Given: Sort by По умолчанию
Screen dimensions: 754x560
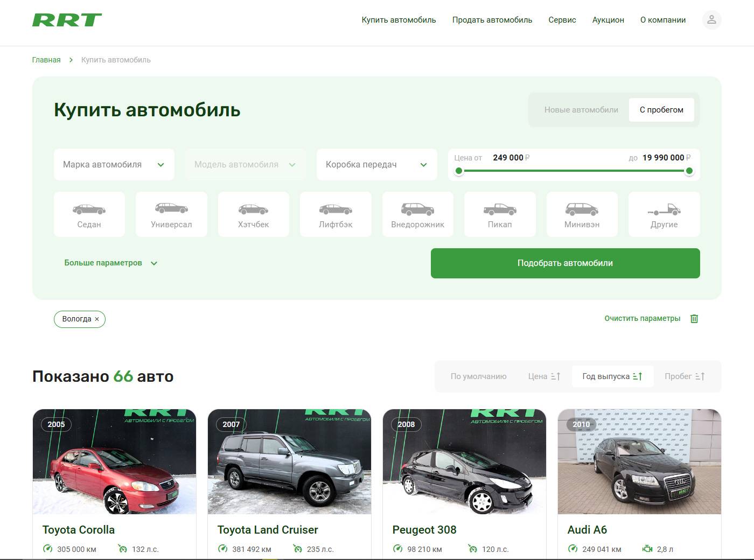Looking at the screenshot, I should pos(479,376).
